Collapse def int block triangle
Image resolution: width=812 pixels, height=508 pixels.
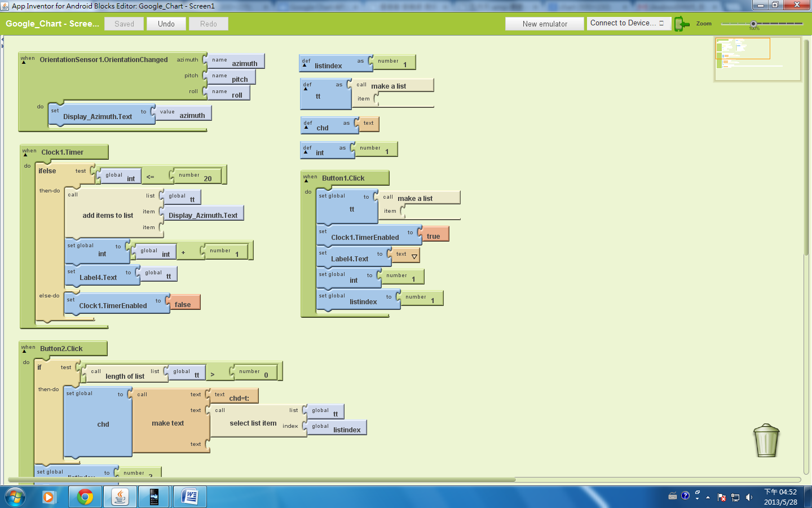click(x=306, y=152)
